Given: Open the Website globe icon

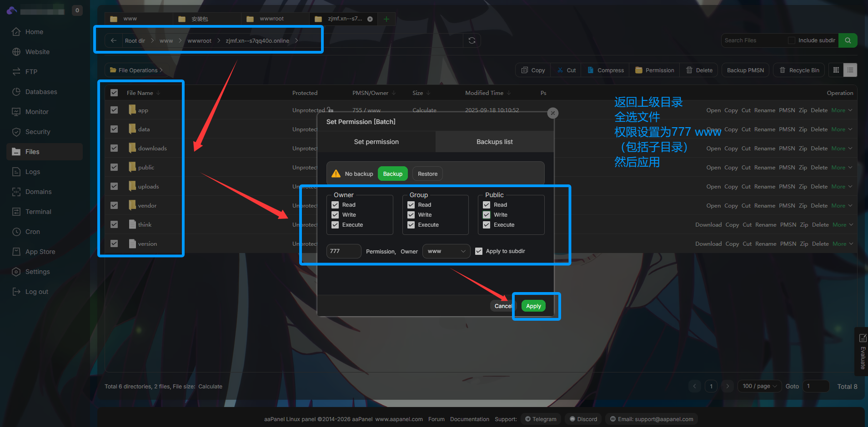Looking at the screenshot, I should pyautogui.click(x=16, y=52).
